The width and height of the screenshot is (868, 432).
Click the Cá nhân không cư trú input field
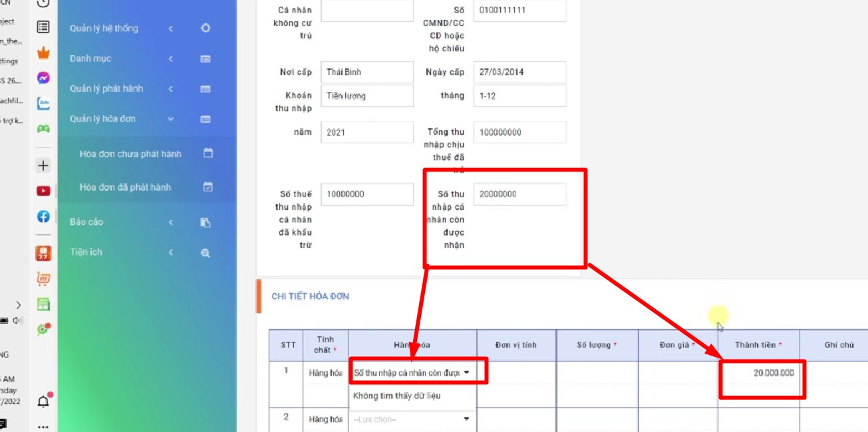[367, 11]
